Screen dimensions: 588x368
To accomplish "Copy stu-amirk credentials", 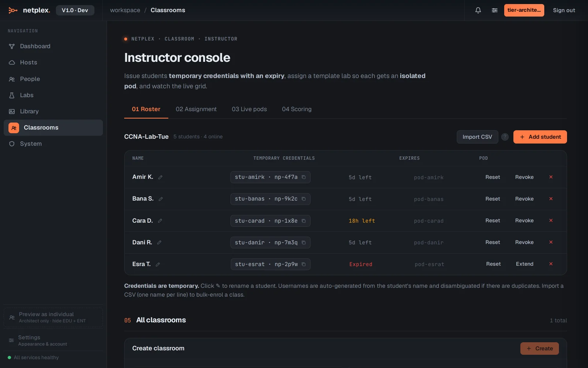I will tap(304, 177).
